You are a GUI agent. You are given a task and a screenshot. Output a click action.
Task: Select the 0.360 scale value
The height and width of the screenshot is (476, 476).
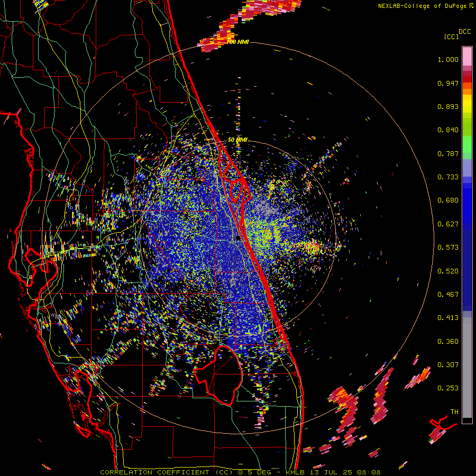448,341
